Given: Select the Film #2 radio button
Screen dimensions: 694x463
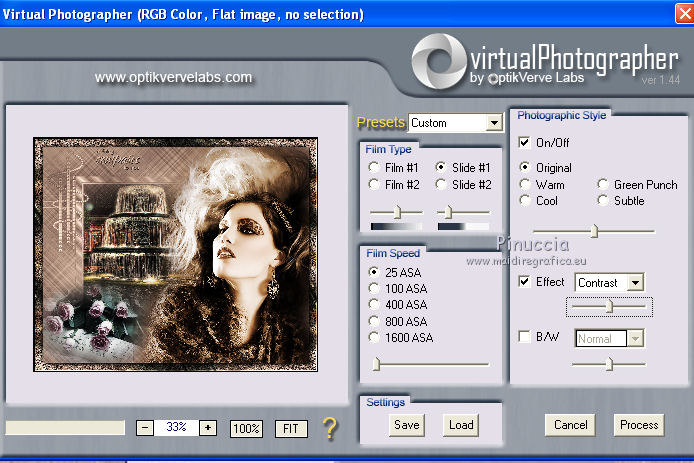Looking at the screenshot, I should [x=374, y=184].
